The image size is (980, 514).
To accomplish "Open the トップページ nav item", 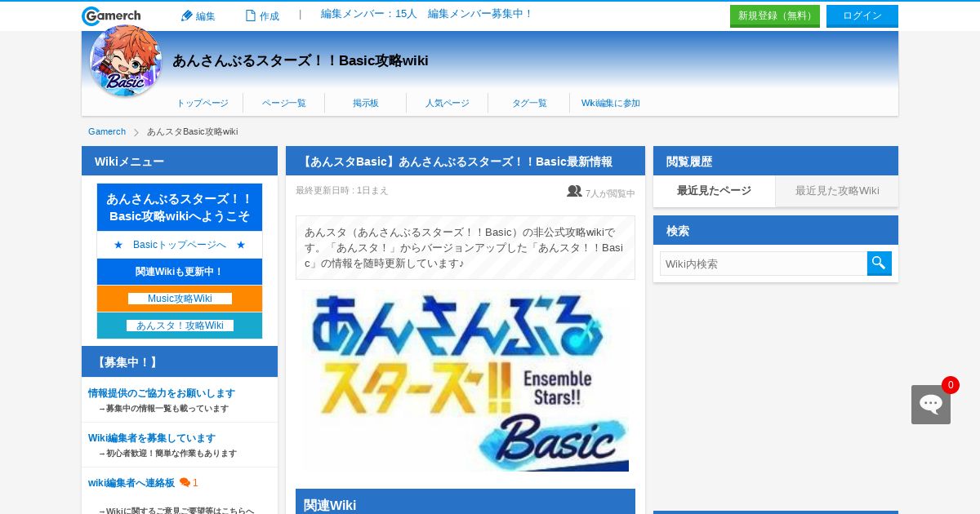I will tap(203, 104).
